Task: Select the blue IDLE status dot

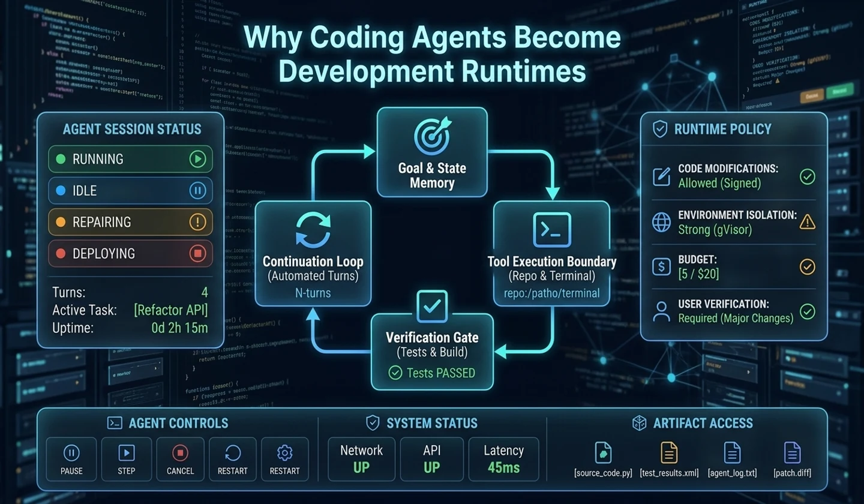Action: pyautogui.click(x=60, y=191)
